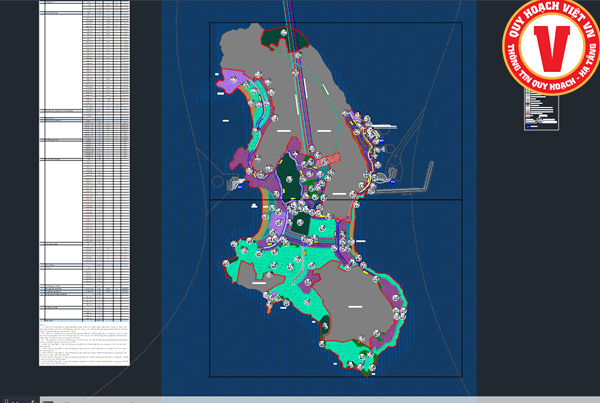Click the white label in southwest gray region
The height and width of the screenshot is (403, 600).
click(259, 283)
